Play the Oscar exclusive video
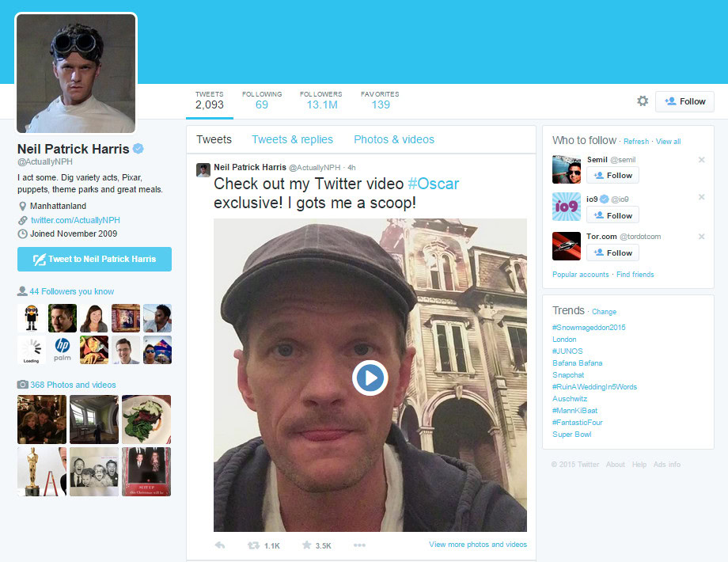Viewport: 728px width, 562px height. point(370,378)
